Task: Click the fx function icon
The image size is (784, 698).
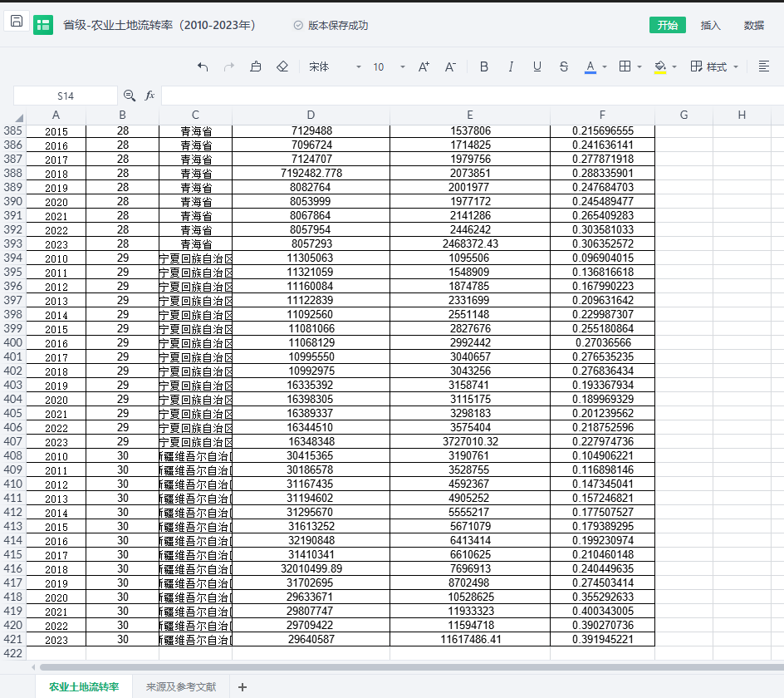Action: (x=150, y=96)
